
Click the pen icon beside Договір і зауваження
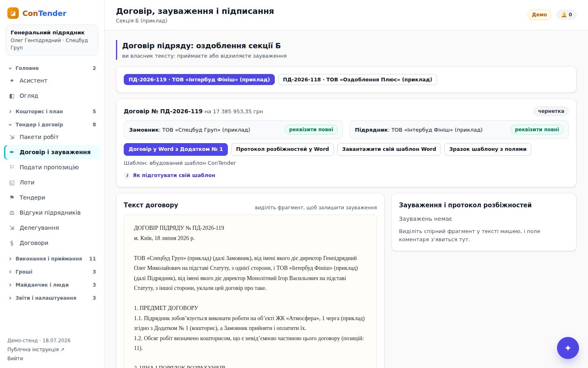coord(12,152)
